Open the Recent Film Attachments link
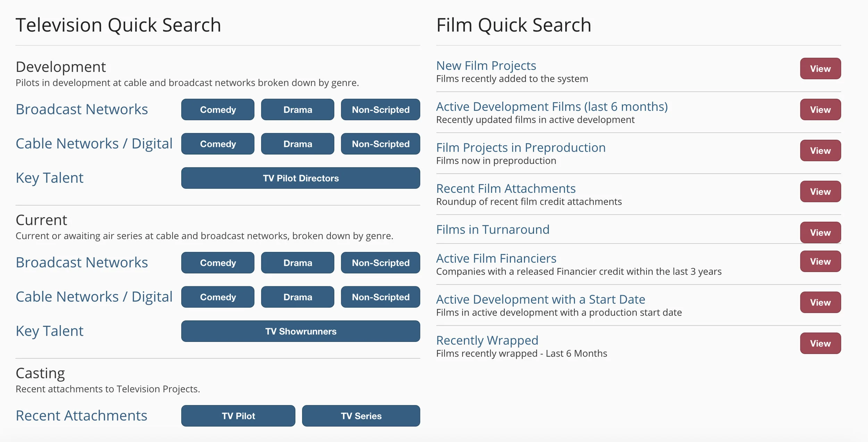The height and width of the screenshot is (442, 868). tap(506, 189)
